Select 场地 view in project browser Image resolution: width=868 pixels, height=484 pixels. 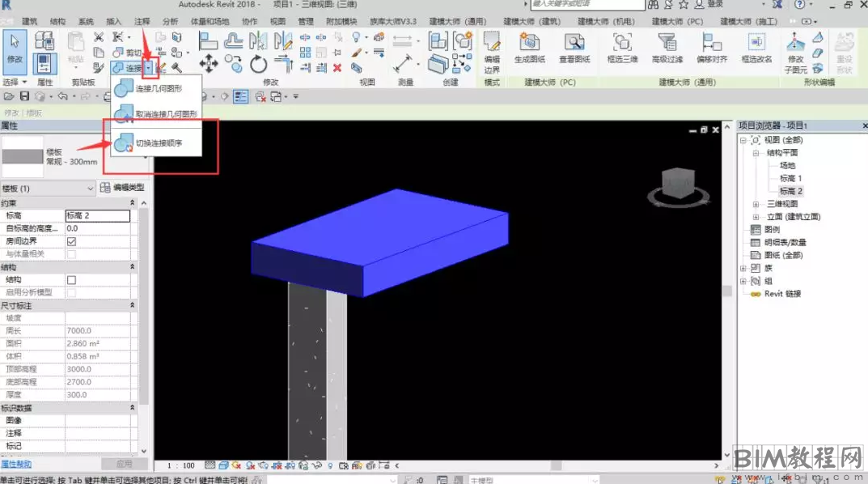[x=787, y=166]
